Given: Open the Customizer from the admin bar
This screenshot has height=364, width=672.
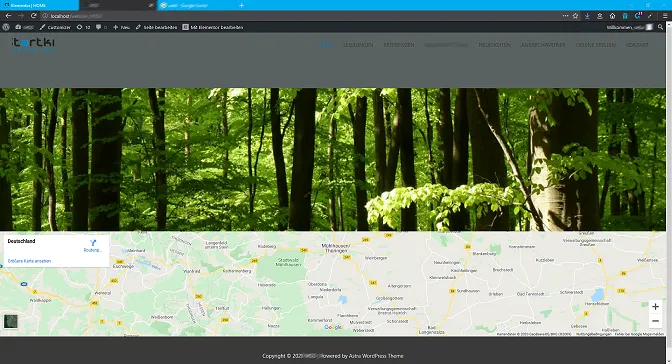Looking at the screenshot, I should [x=55, y=27].
